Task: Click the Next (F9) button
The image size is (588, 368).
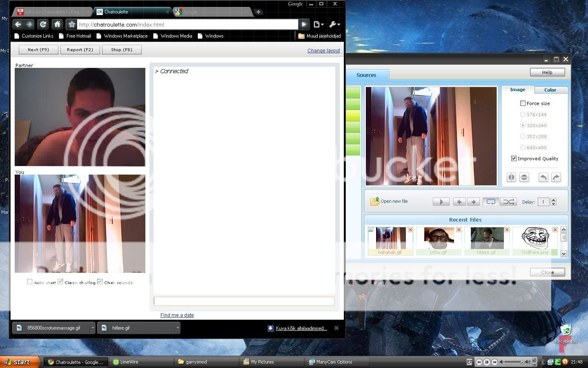Action: [x=38, y=49]
